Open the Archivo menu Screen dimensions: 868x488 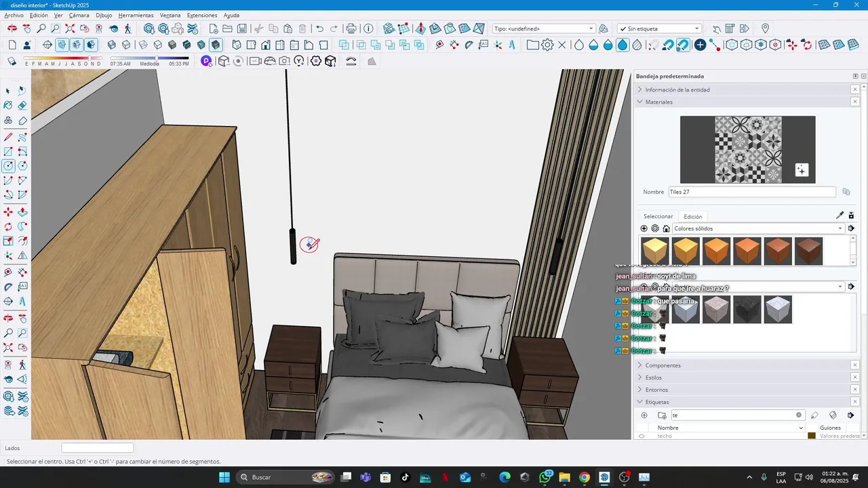click(x=14, y=15)
